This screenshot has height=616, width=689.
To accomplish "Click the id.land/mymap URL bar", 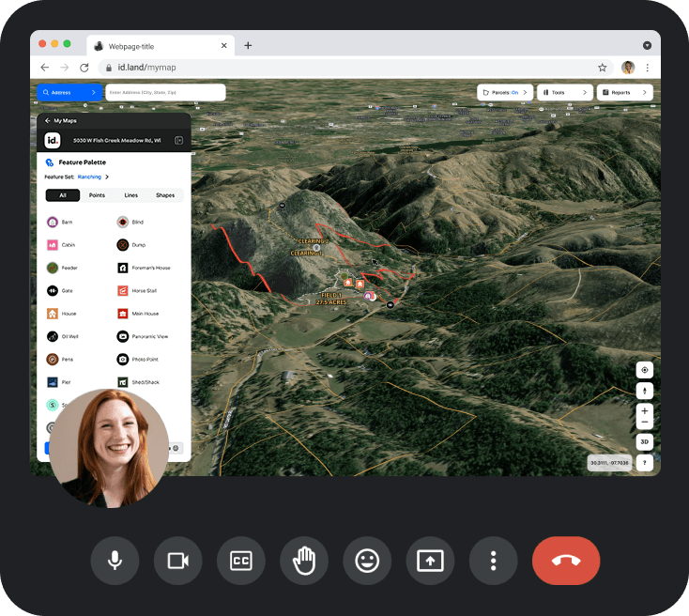I will tap(354, 68).
